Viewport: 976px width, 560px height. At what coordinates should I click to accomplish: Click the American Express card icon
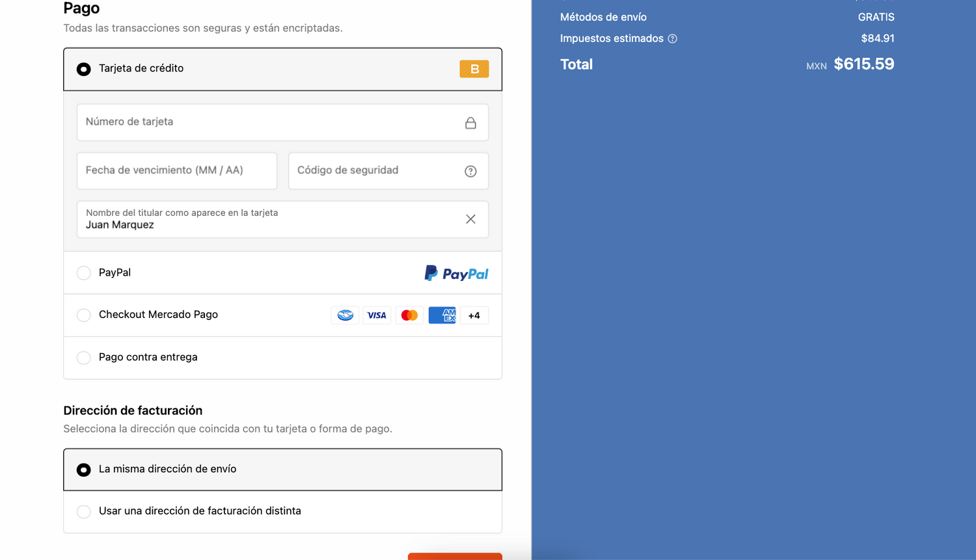point(442,315)
